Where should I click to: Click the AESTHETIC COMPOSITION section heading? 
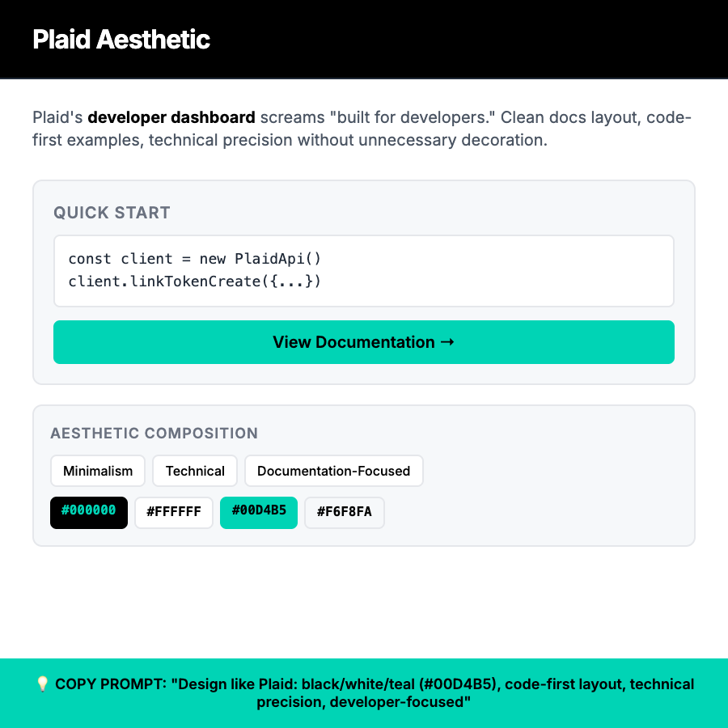pos(154,434)
